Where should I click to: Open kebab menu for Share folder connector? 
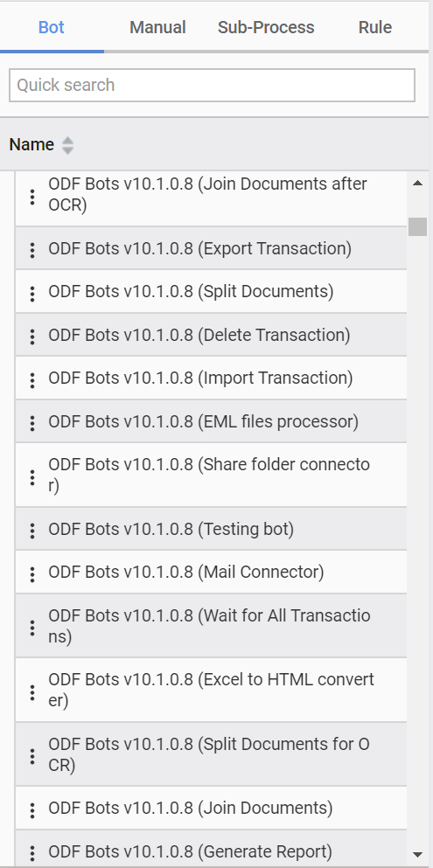(32, 476)
